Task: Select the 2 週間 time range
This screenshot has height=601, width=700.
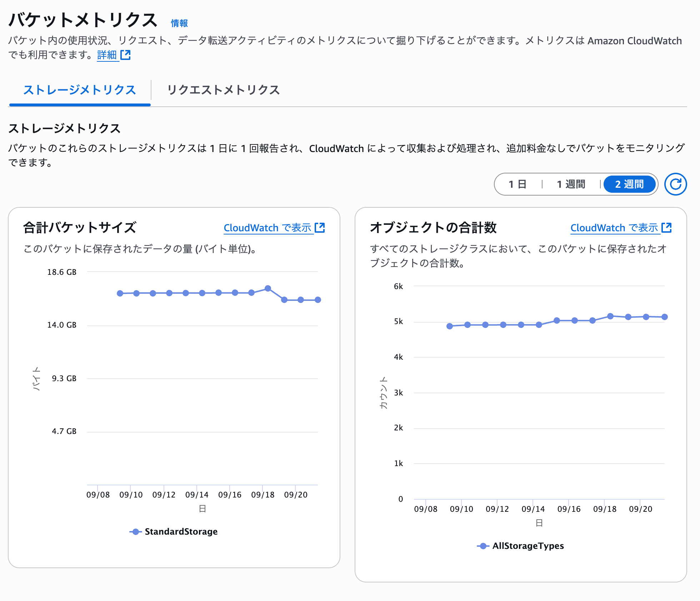Action: click(629, 184)
